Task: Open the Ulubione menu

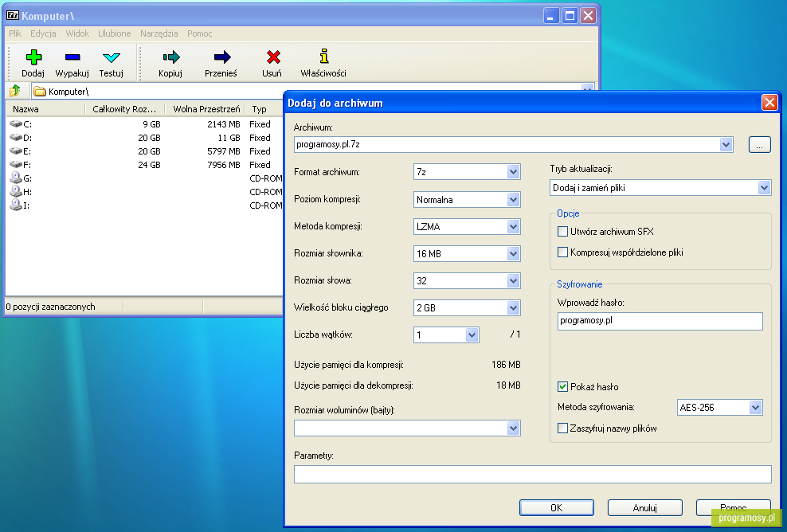Action: 114,33
